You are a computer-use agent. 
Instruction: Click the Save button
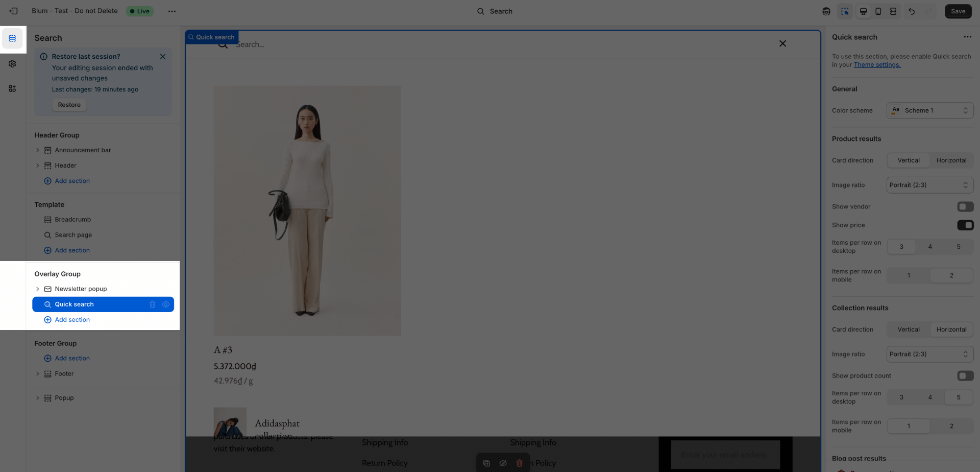[958, 11]
